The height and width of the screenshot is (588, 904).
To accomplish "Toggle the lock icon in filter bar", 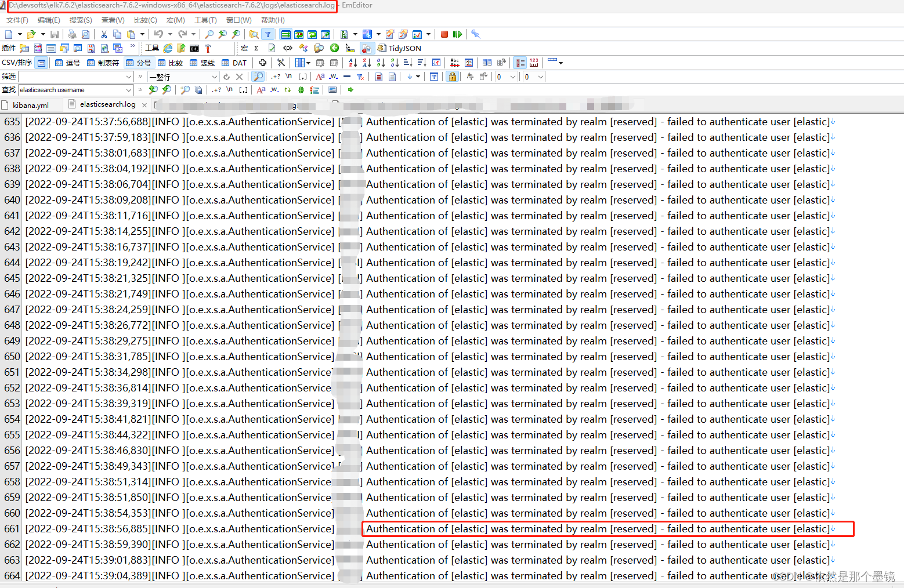I will 453,77.
